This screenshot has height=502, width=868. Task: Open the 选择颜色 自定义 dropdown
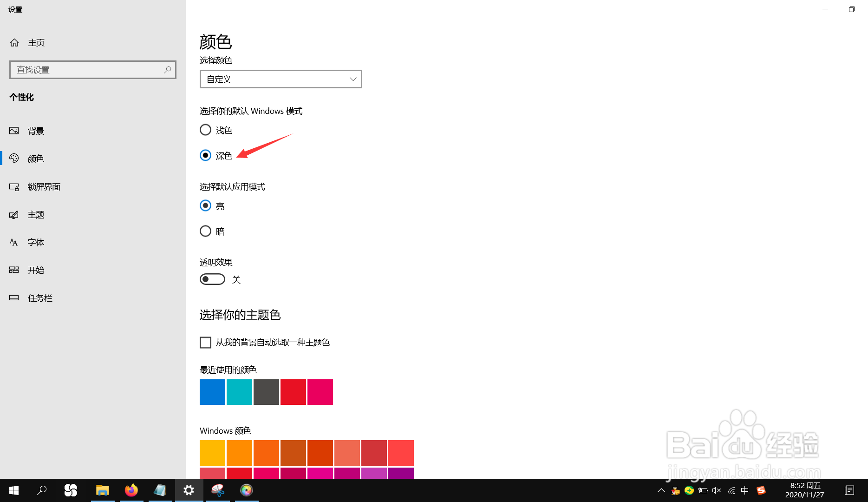(x=281, y=79)
